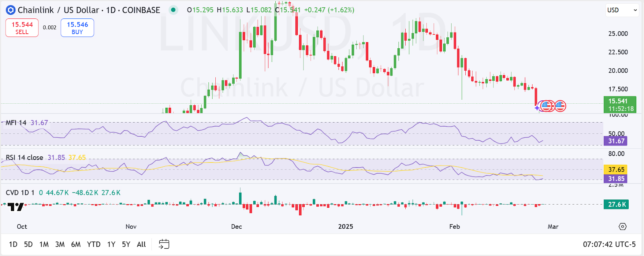The image size is (644, 256).
Task: Select the 5D time range
Action: 28,244
